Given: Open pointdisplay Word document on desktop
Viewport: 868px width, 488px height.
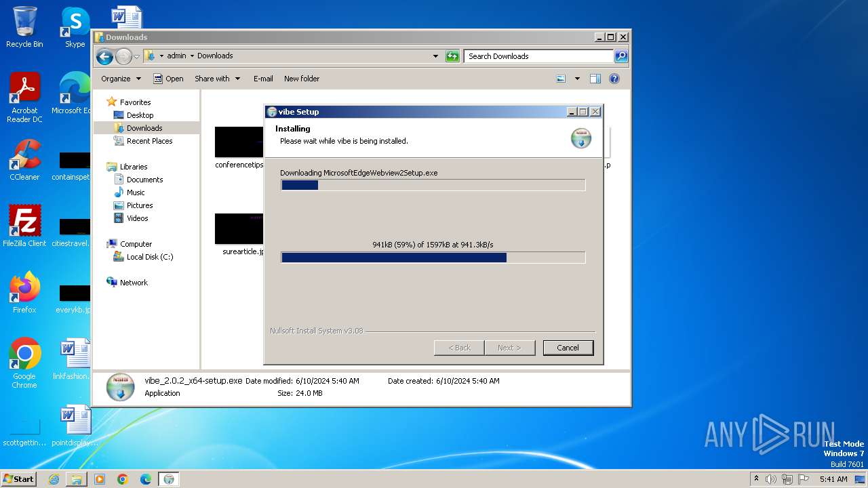Looking at the screenshot, I should 75,426.
